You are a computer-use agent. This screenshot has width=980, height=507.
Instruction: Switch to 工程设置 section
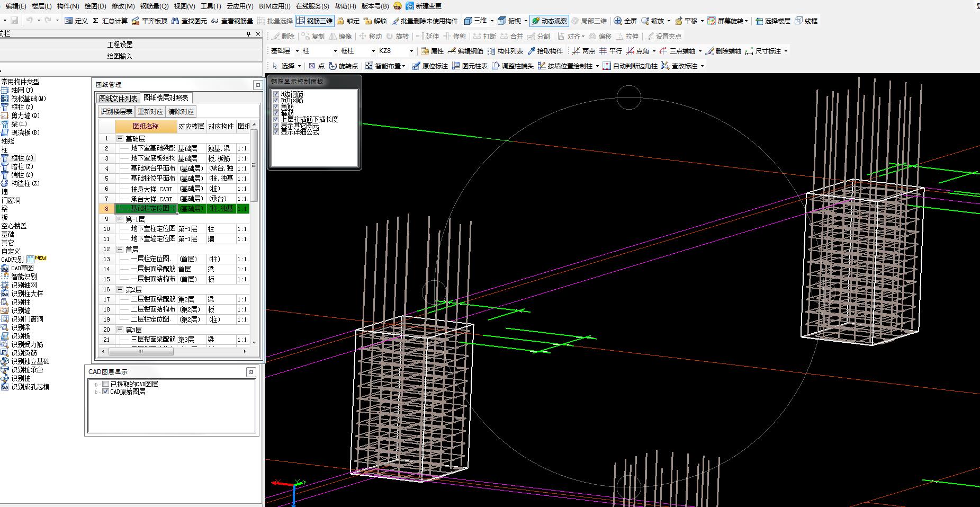[x=120, y=45]
